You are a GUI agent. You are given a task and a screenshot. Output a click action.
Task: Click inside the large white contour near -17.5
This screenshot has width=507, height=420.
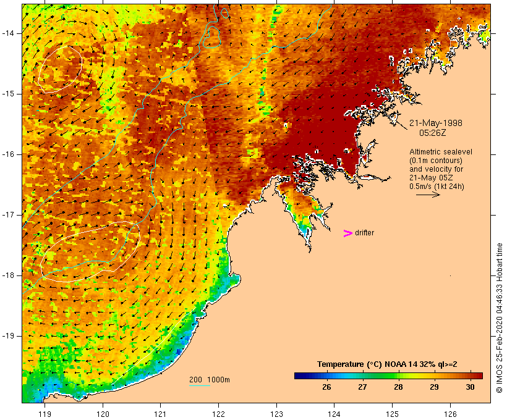90,251
